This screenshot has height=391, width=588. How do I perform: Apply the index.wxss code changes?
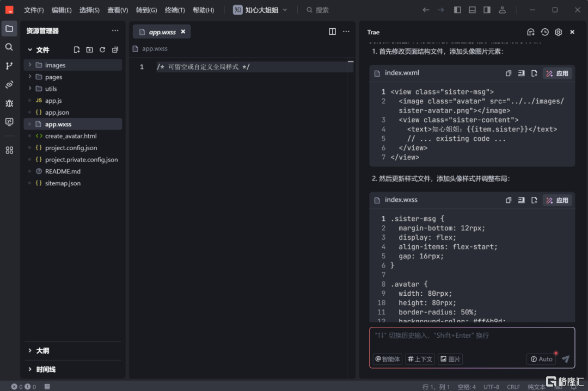click(x=558, y=200)
